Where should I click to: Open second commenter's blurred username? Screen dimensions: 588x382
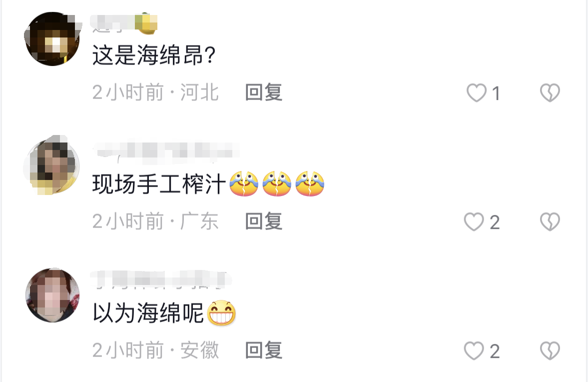pyautogui.click(x=166, y=152)
